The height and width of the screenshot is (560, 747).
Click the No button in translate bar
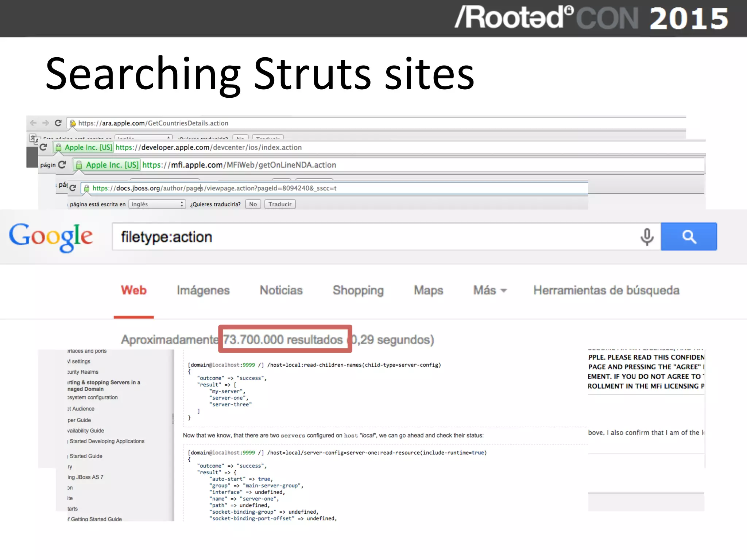253,204
